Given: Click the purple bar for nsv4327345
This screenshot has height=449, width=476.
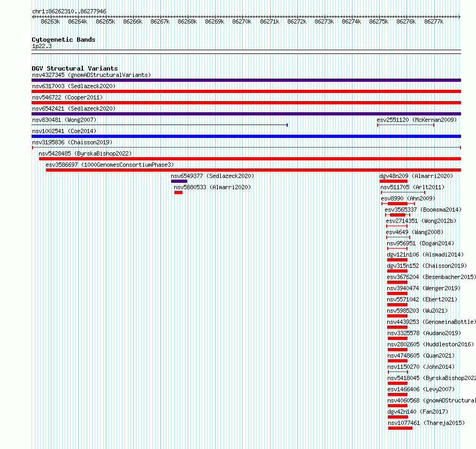Looking at the screenshot, I should click(x=246, y=80).
